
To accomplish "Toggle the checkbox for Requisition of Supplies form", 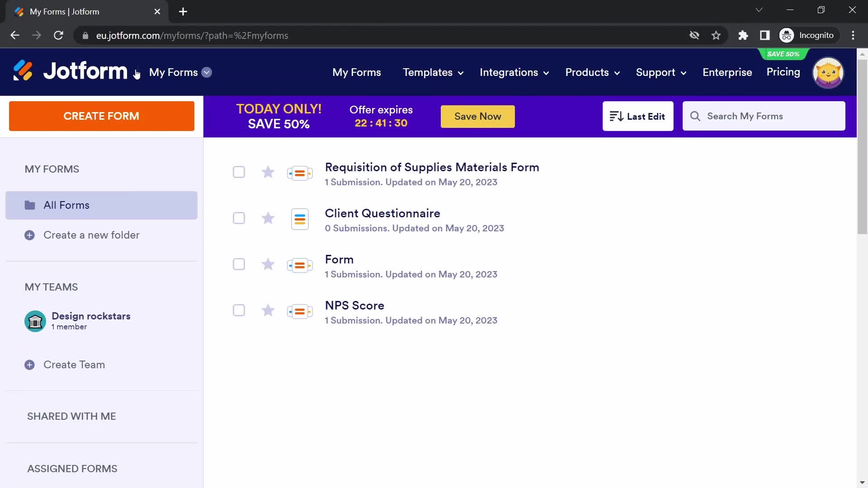I will [x=240, y=172].
